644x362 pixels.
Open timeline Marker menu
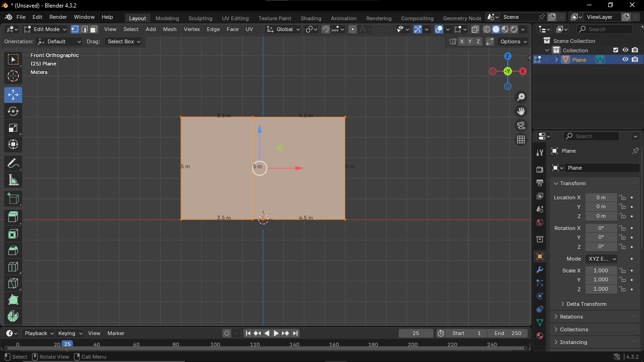(116, 333)
